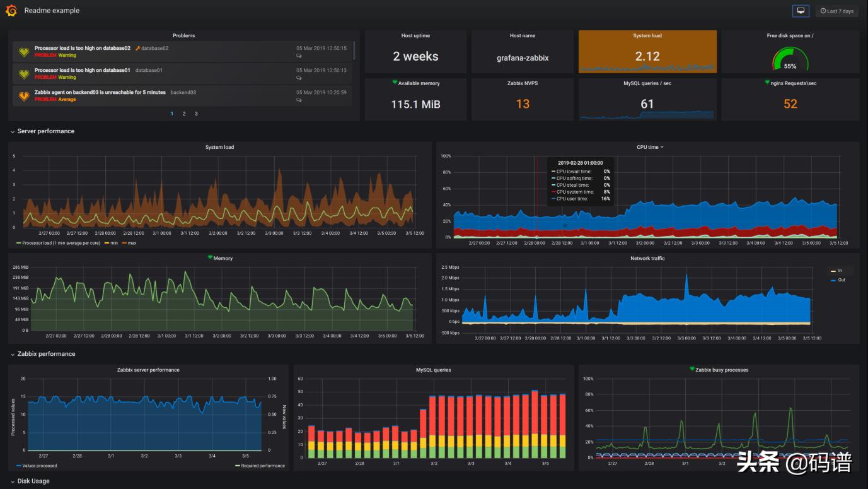Collapse the Server performance row

(42, 131)
